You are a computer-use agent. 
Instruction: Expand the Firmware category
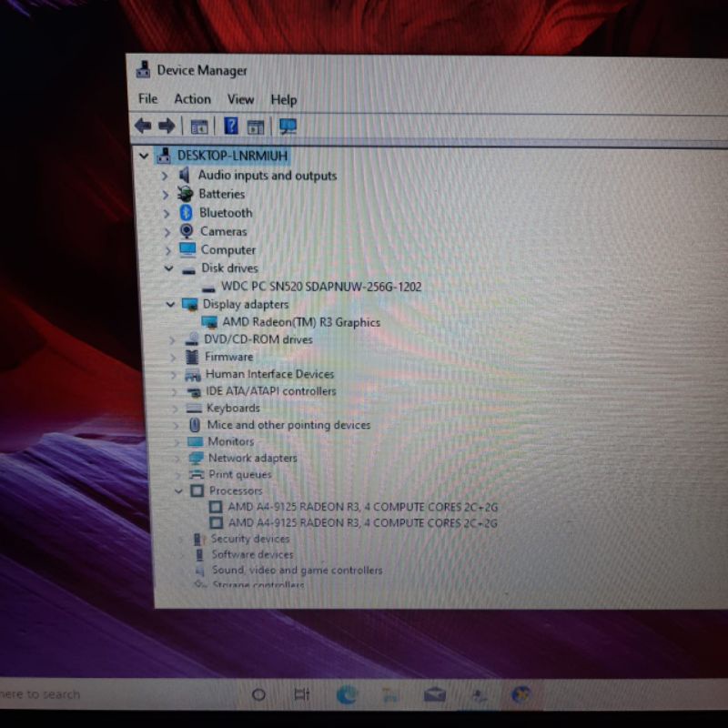173,358
